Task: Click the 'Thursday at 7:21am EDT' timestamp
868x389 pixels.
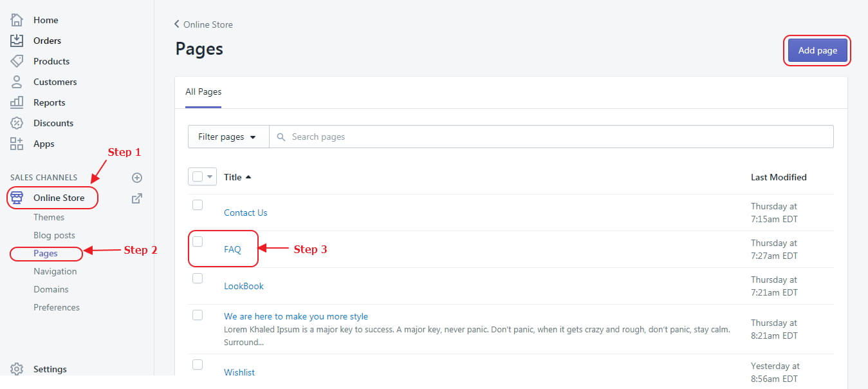Action: [x=774, y=286]
